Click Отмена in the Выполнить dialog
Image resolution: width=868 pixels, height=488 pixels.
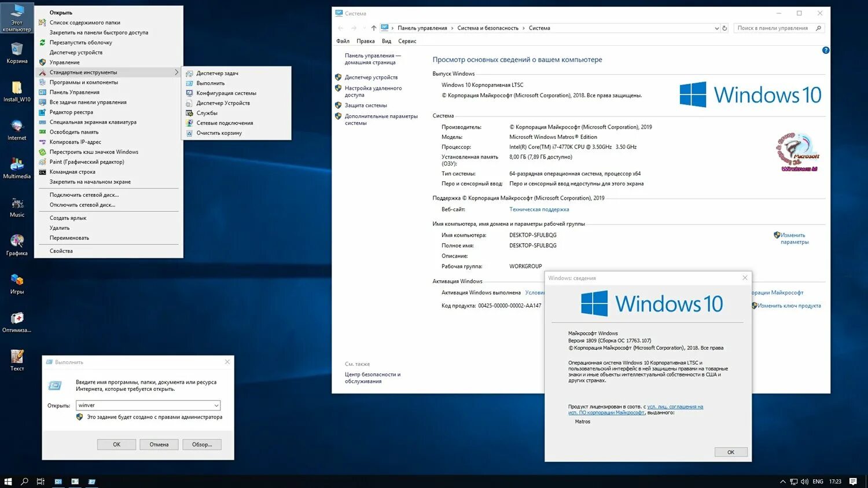(159, 445)
